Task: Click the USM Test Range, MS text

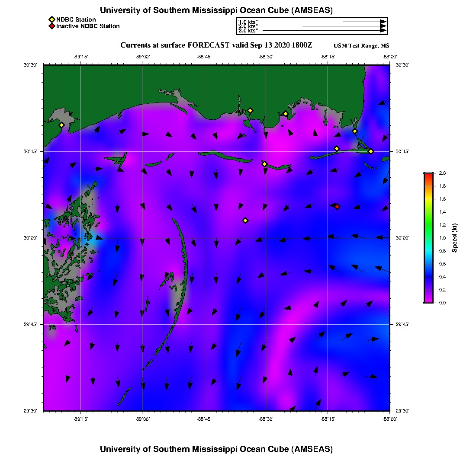Action: pyautogui.click(x=361, y=46)
